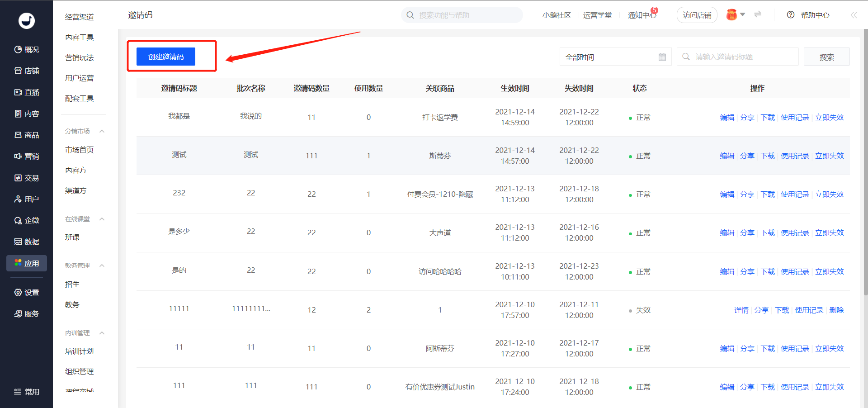Select the 应用 apps section
868x408 pixels.
(x=26, y=263)
